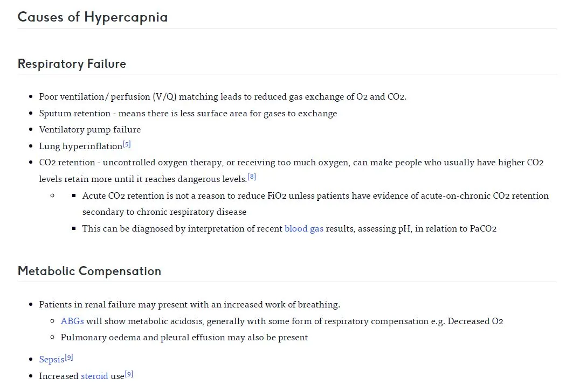Click the Ventilatory pump failure bullet
The width and height of the screenshot is (566, 392).
(x=90, y=129)
